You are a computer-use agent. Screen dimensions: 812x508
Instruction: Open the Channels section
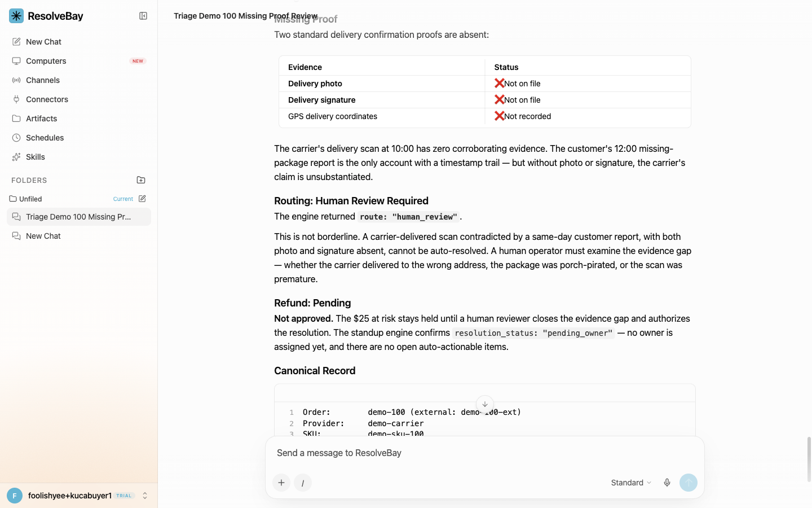coord(79,80)
